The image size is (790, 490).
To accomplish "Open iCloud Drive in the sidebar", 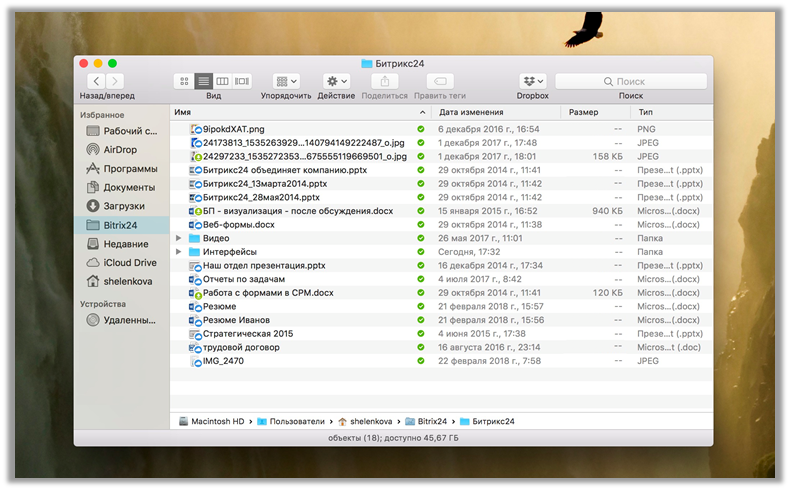I will click(x=121, y=262).
